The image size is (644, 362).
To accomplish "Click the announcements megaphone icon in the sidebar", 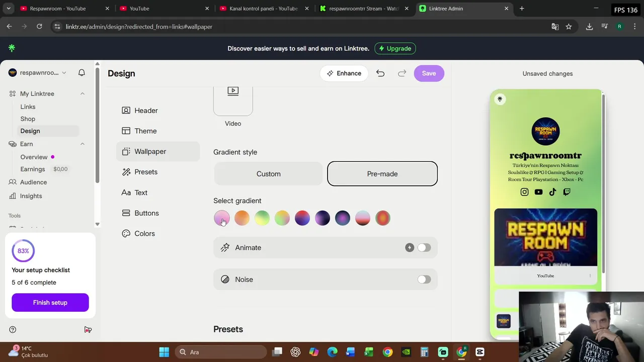I will [x=88, y=330].
